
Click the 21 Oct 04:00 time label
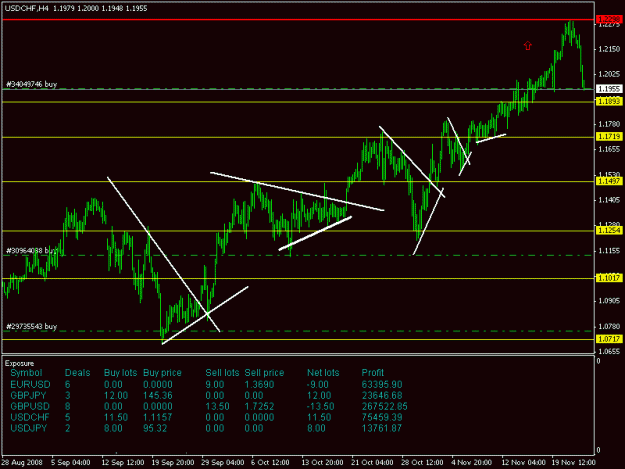(x=372, y=463)
